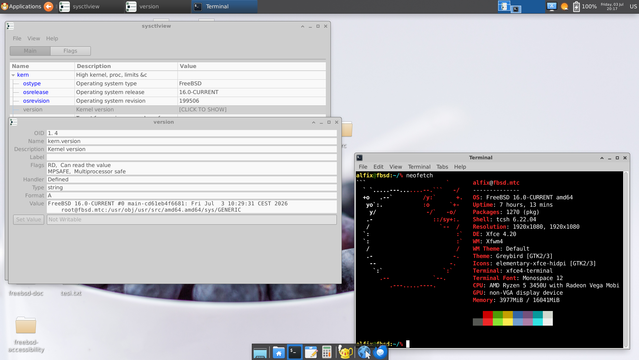Click the orange back arrow next to Applications
This screenshot has height=360, width=639.
48,7
